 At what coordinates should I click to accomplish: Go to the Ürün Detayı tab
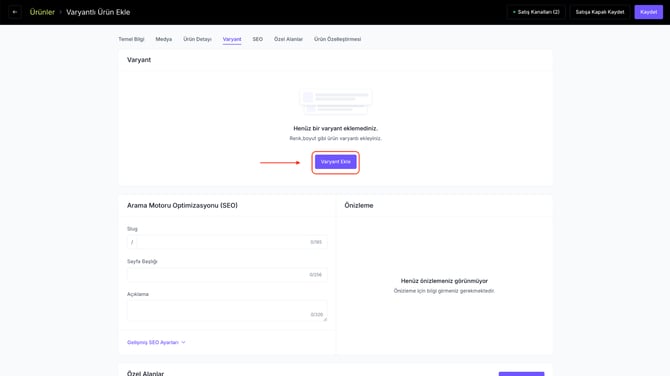(x=197, y=39)
